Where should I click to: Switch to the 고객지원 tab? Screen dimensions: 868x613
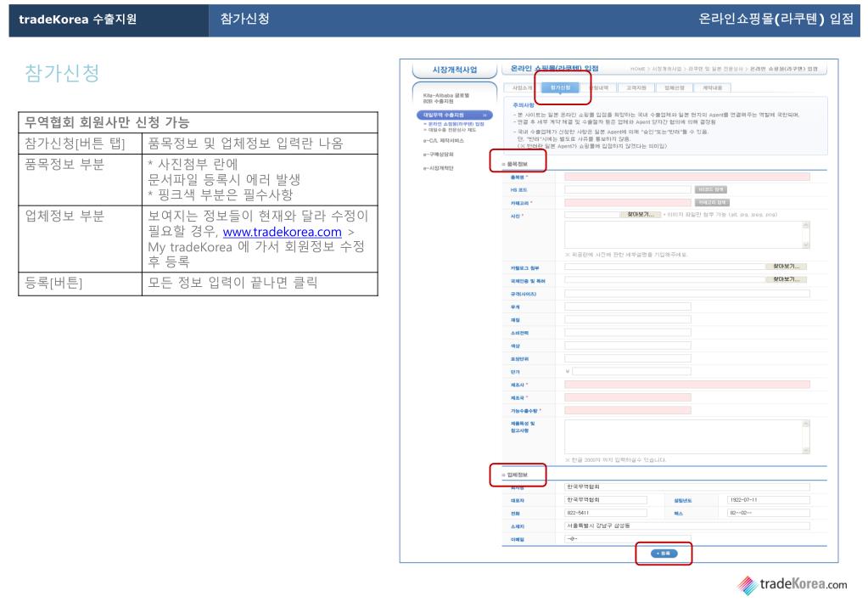click(x=636, y=87)
